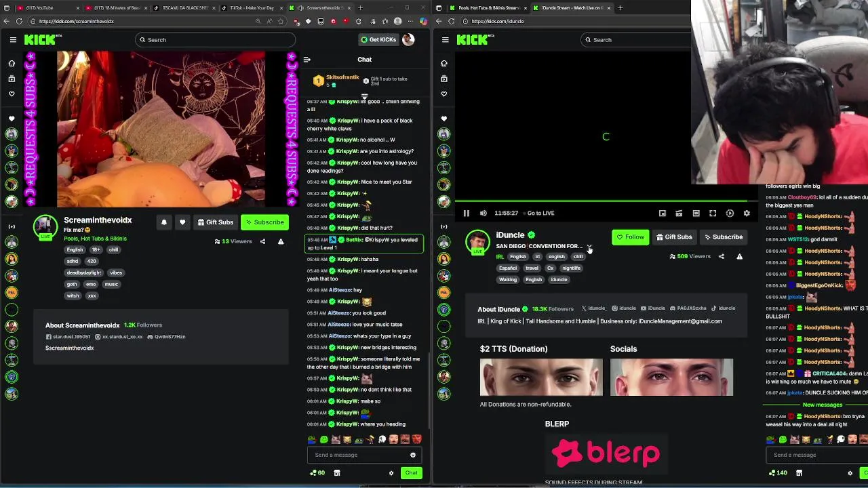
Task: Open Pools, Hot Tubs & Bikinis category link
Action: click(95, 239)
